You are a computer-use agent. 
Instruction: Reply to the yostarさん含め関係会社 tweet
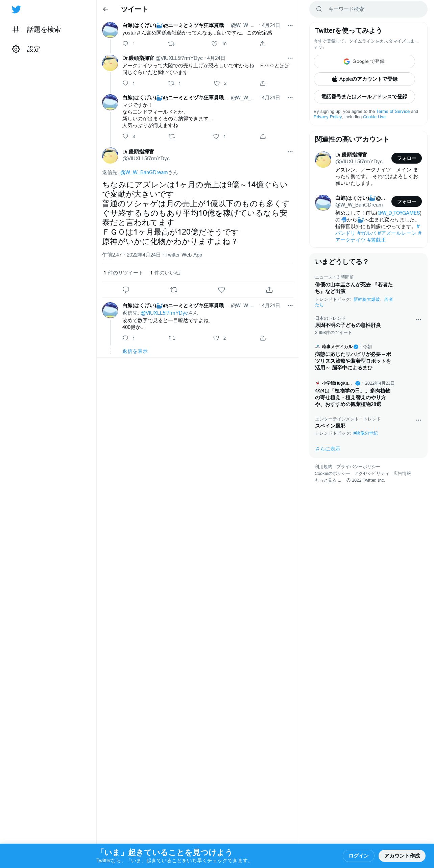point(125,44)
